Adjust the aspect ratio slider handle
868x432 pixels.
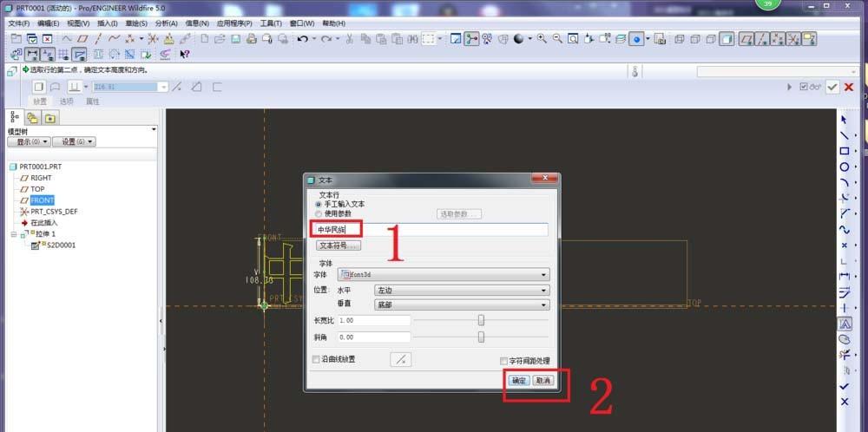coord(481,320)
